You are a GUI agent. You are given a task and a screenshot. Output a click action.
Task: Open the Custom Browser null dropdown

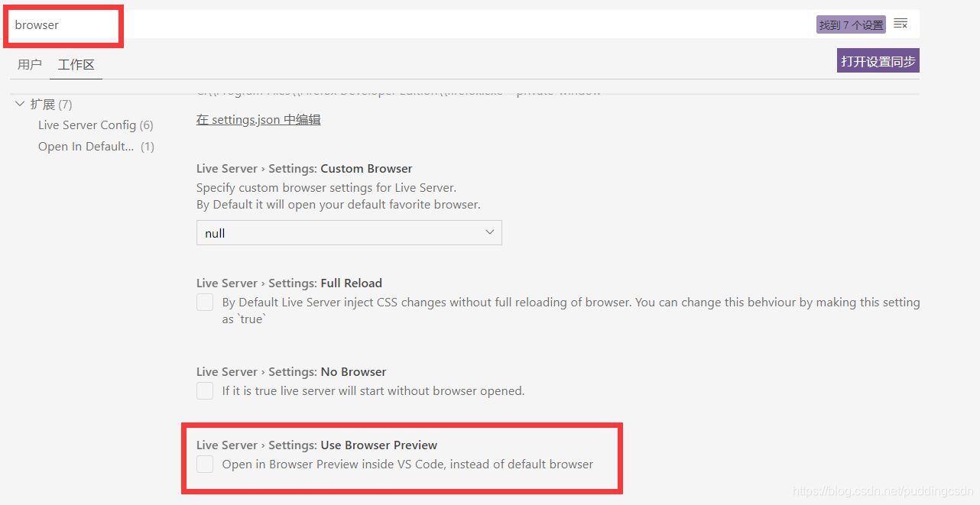pyautogui.click(x=349, y=233)
